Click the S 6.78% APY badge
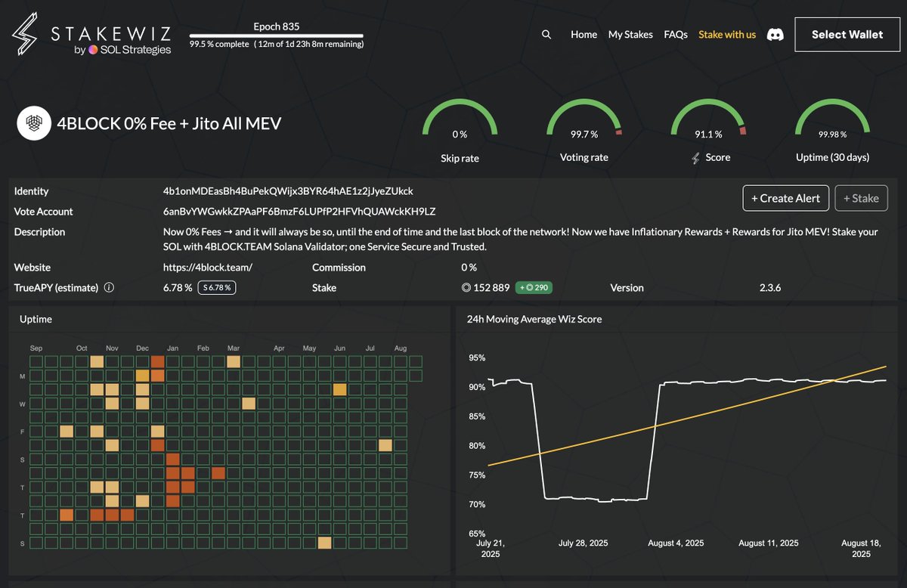This screenshot has height=588, width=907. coord(216,288)
